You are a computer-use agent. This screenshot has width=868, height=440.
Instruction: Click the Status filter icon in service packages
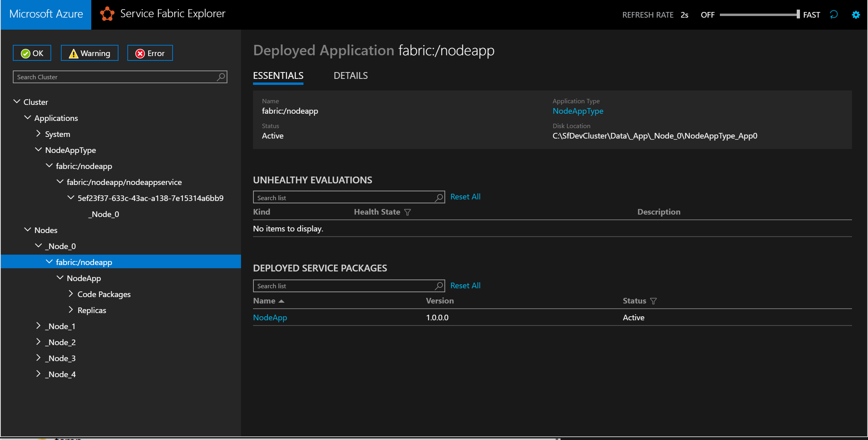pyautogui.click(x=653, y=300)
